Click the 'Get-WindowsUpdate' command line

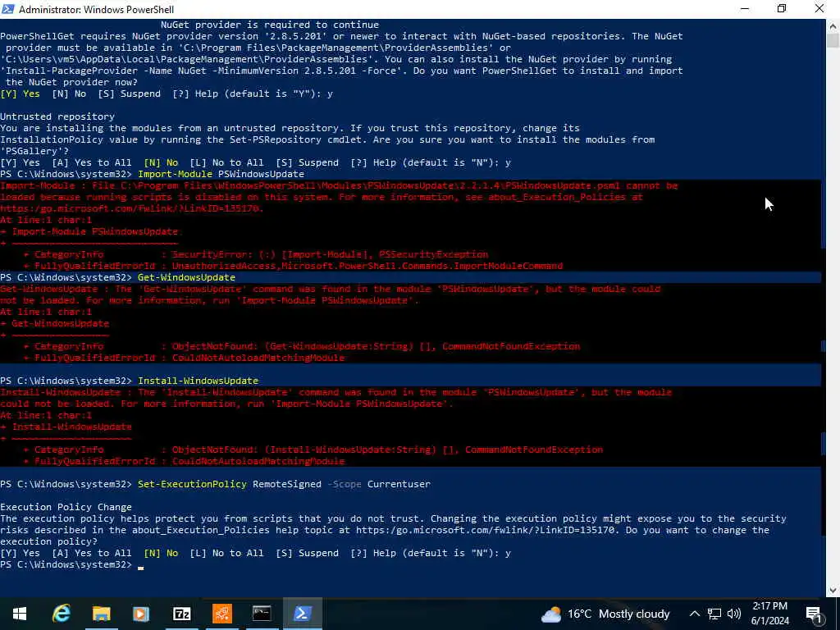(x=186, y=277)
